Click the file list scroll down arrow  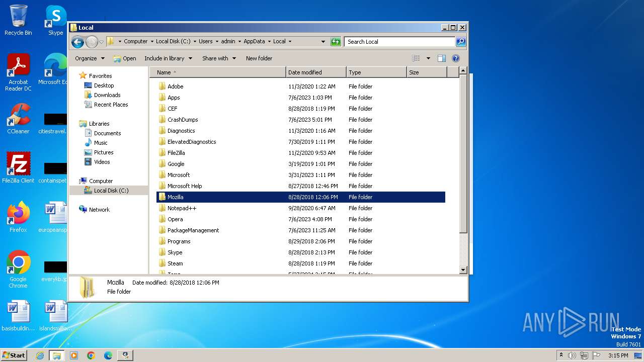[x=463, y=270]
